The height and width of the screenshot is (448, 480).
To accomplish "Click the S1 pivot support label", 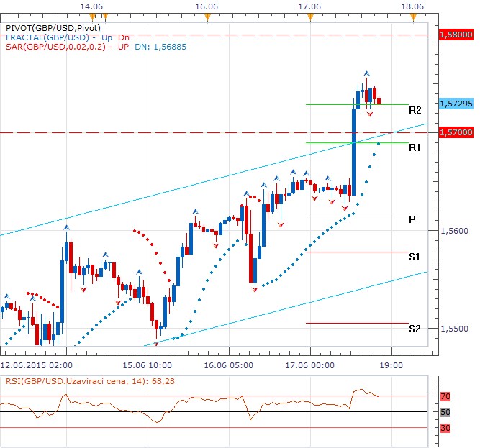I will click(x=415, y=257).
